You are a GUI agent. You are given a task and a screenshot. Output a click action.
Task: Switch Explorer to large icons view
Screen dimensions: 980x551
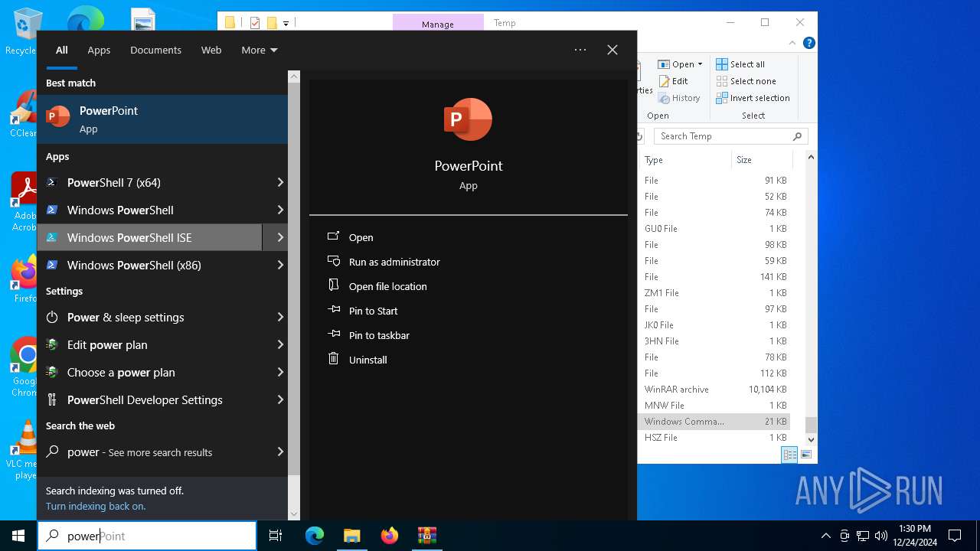click(x=805, y=455)
